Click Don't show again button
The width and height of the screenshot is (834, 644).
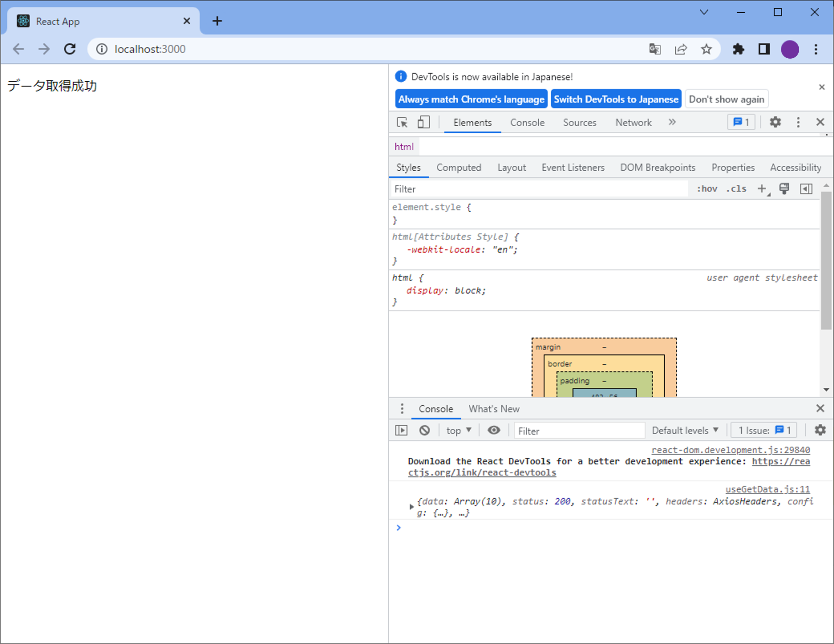[727, 99]
